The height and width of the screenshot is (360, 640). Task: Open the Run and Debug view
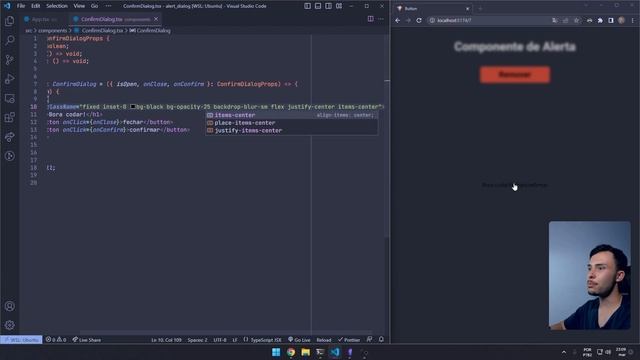click(x=10, y=79)
